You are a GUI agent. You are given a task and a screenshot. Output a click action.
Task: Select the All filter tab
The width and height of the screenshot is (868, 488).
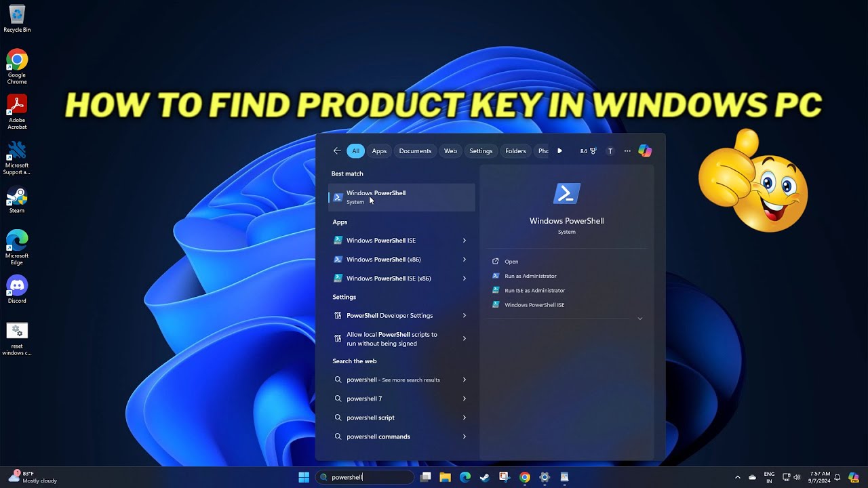tap(355, 151)
